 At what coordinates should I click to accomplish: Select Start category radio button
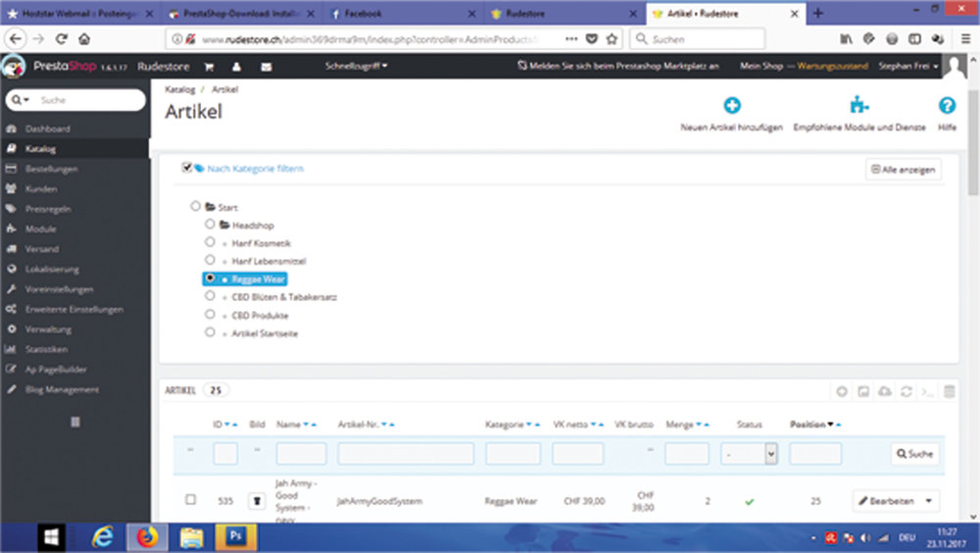click(196, 206)
